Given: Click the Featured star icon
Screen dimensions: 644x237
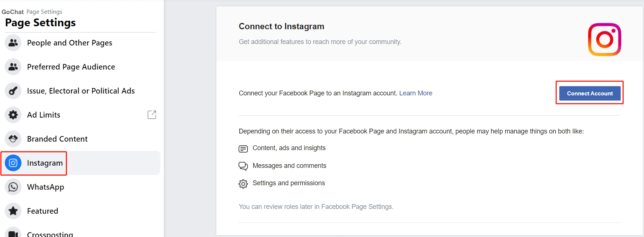Looking at the screenshot, I should (13, 211).
